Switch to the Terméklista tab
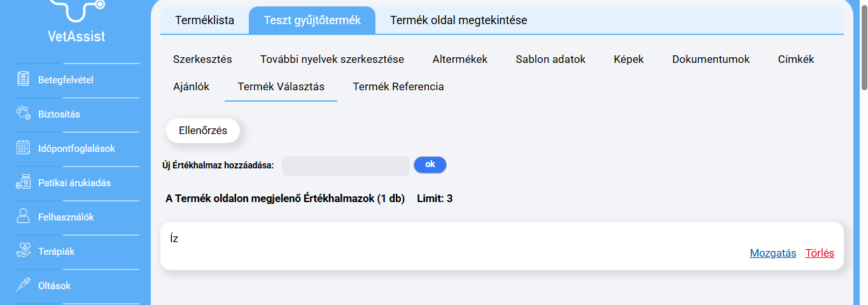 tap(204, 20)
